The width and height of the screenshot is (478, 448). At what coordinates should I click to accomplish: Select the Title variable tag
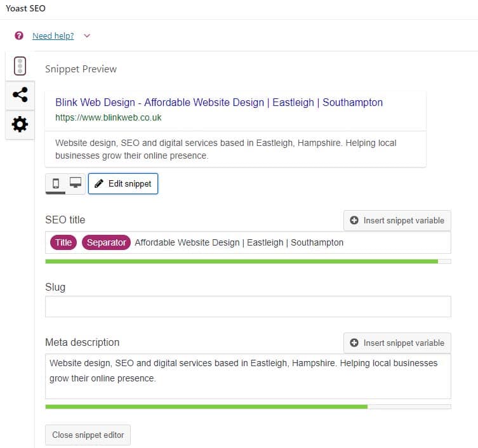pyautogui.click(x=63, y=242)
